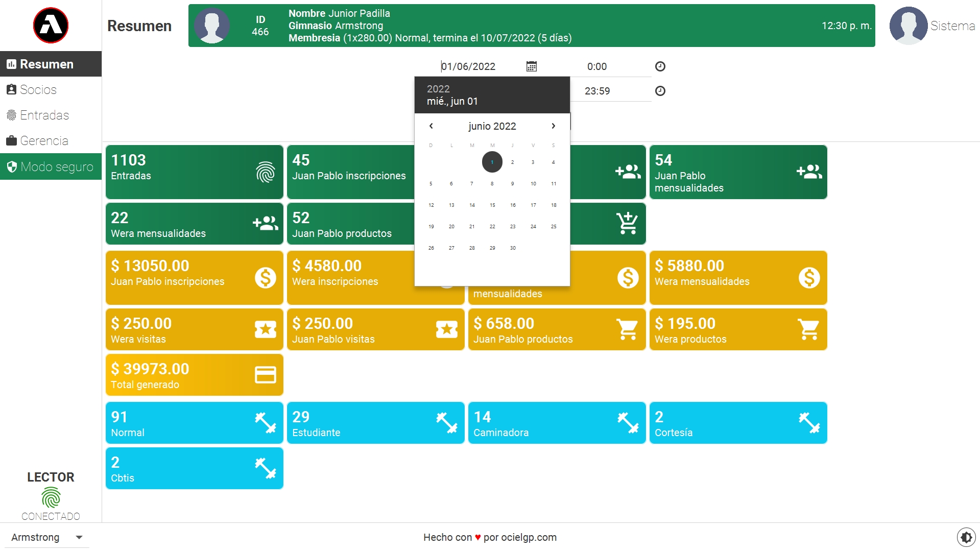Screen dimensions: 980x551
Task: Go to next month in calendar
Action: (x=553, y=126)
